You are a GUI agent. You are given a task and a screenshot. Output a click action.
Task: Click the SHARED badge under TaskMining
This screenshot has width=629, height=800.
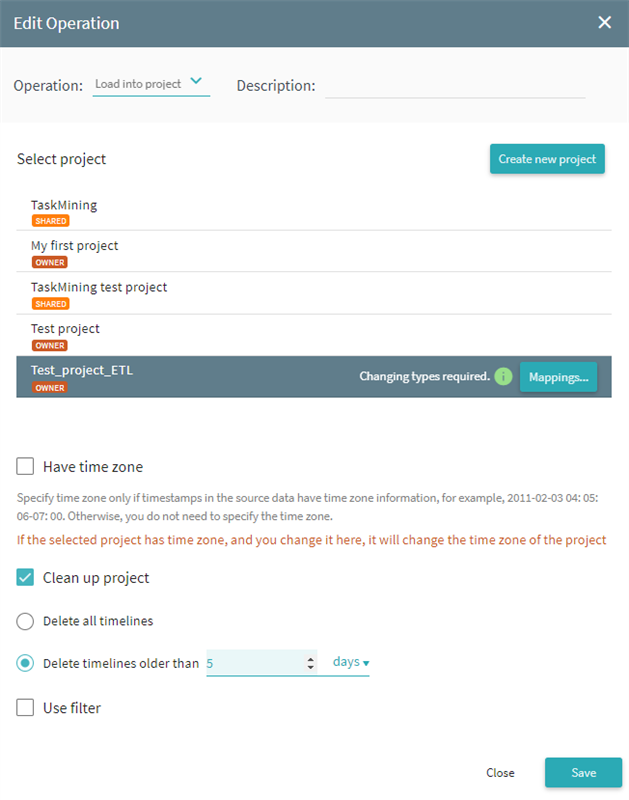tap(51, 221)
